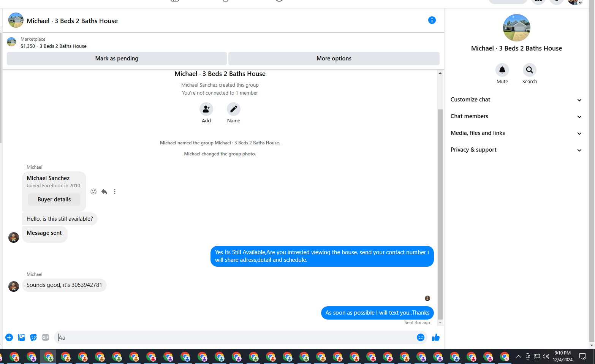This screenshot has width=595, height=364.
Task: Send a thumbs up like
Action: [435, 337]
